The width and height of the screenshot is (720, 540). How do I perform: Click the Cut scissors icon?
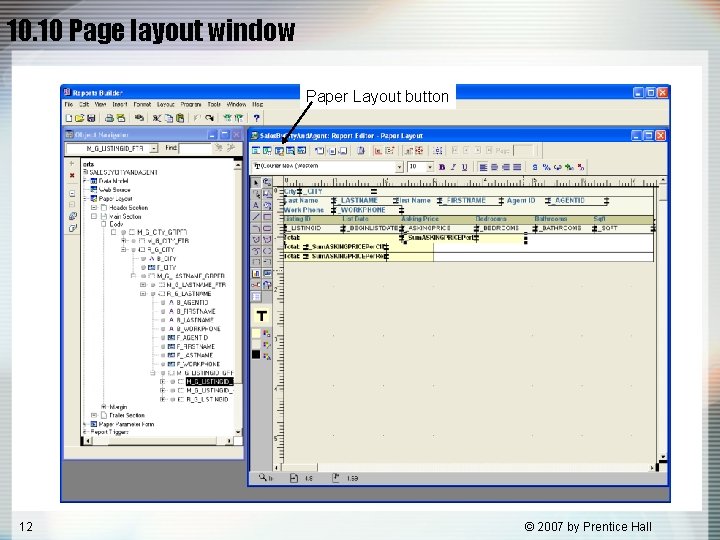(157, 118)
